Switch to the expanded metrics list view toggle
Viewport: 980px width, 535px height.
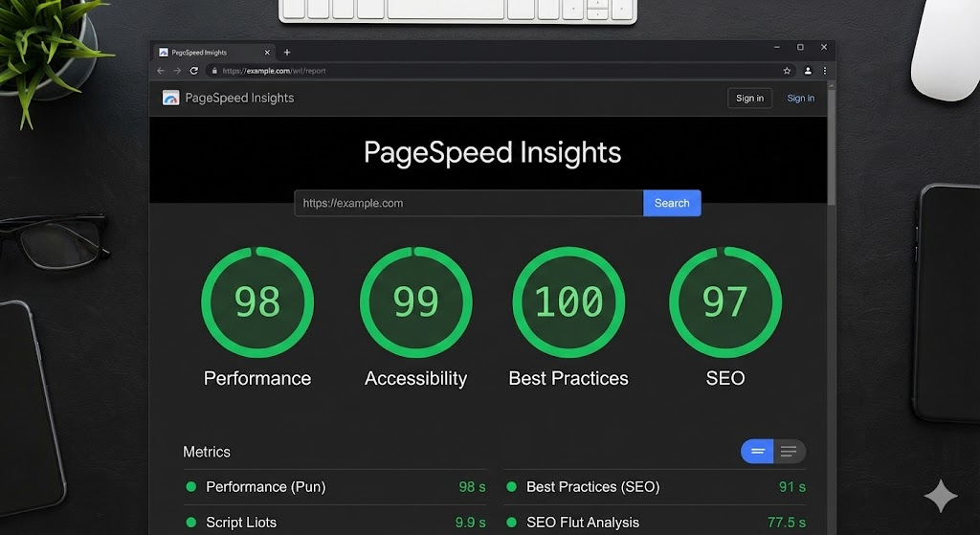click(790, 451)
